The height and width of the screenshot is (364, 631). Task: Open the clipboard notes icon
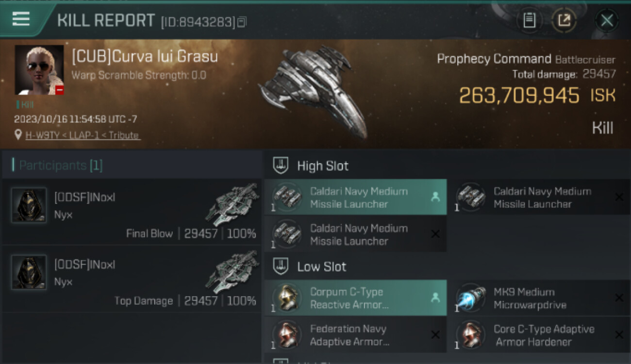point(530,20)
